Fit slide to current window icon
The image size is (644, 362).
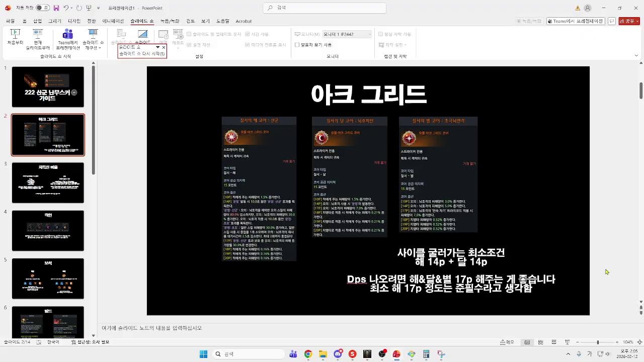(x=639, y=342)
